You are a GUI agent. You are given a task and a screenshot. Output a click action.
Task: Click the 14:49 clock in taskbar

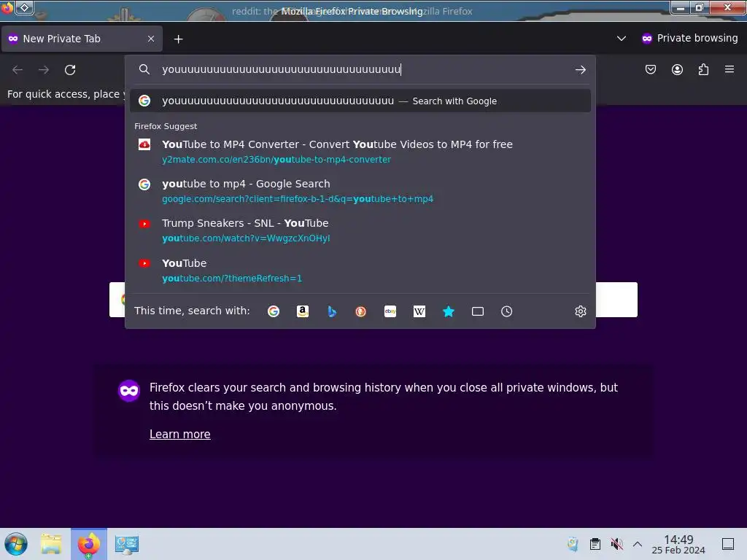pyautogui.click(x=678, y=544)
